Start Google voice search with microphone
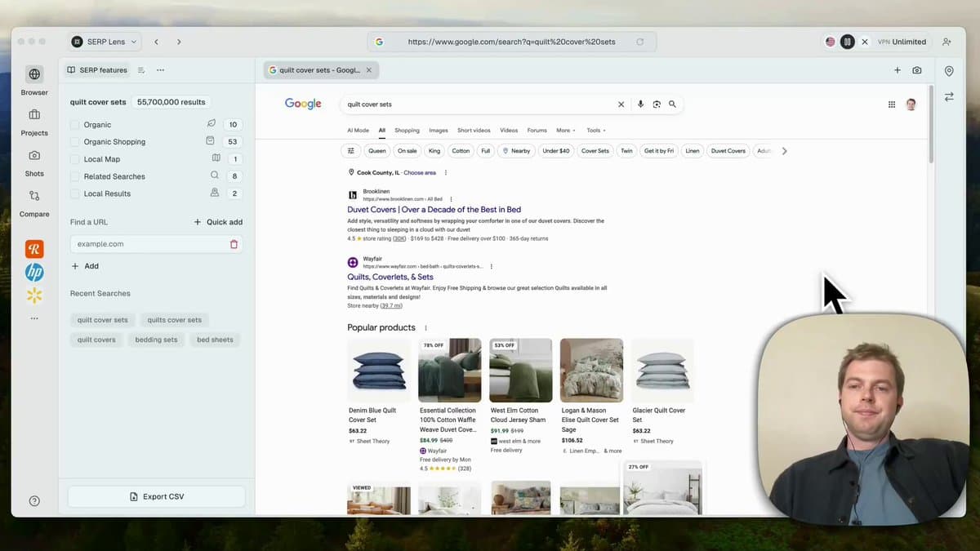980x551 pixels. pyautogui.click(x=640, y=104)
